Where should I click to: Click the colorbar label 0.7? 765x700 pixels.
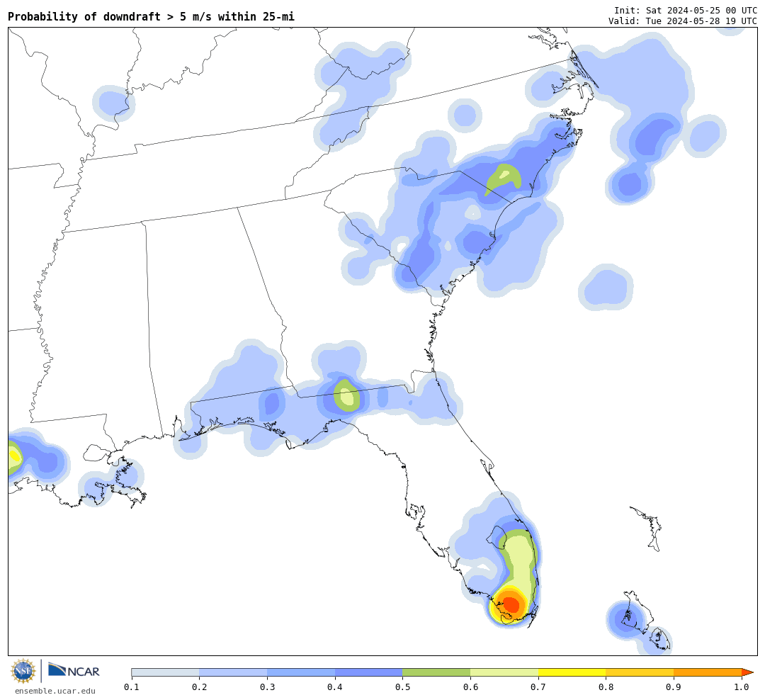click(x=538, y=687)
